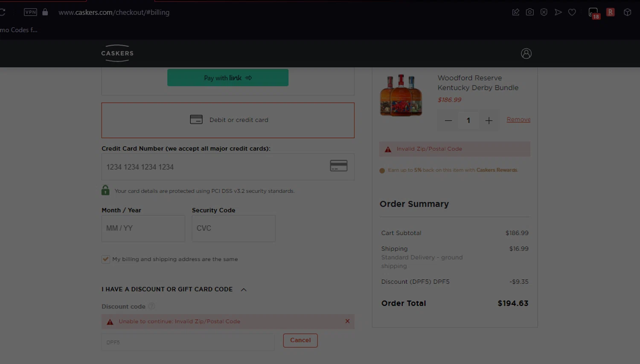Viewport: 640px width, 364px height.
Task: Open the Promo Codes bookmark
Action: point(19,30)
